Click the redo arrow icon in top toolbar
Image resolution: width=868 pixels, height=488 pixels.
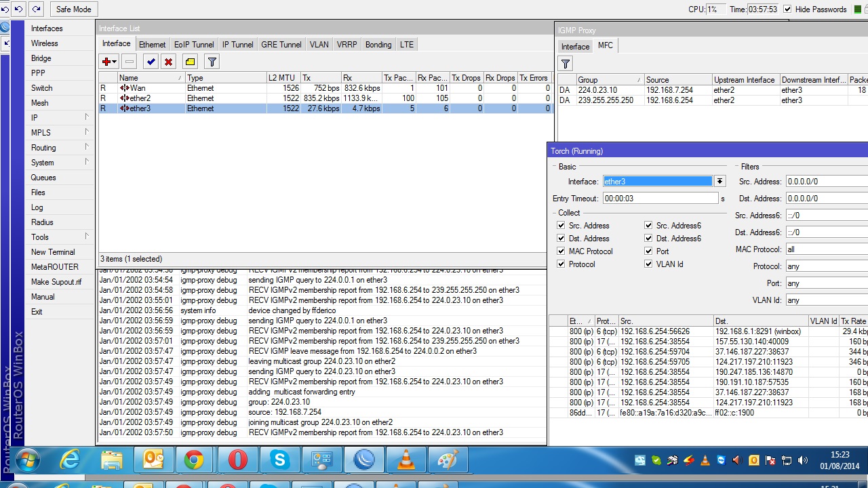(35, 9)
